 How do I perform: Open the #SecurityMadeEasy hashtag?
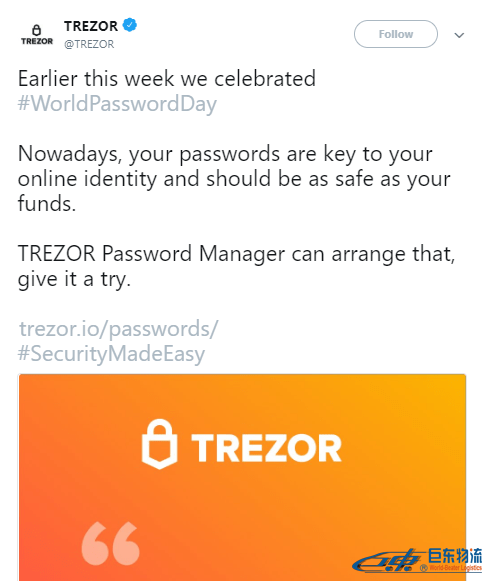(x=111, y=354)
